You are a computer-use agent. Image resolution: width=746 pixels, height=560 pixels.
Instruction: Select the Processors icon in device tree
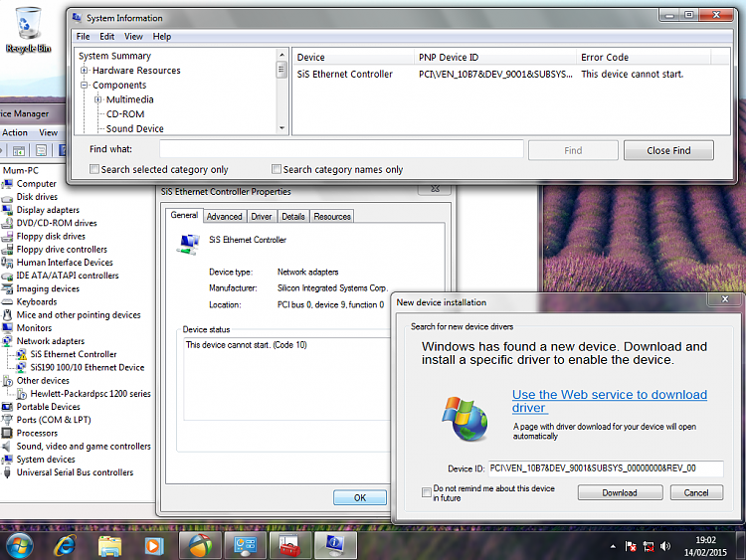pos(7,433)
